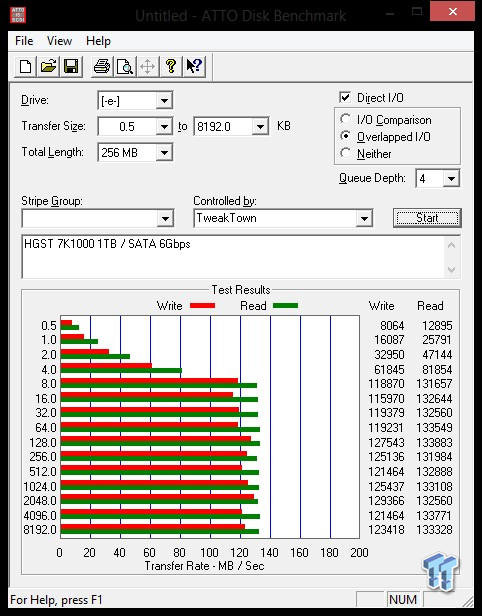
Task: Select the I/O Comparison radio button
Action: click(x=345, y=119)
